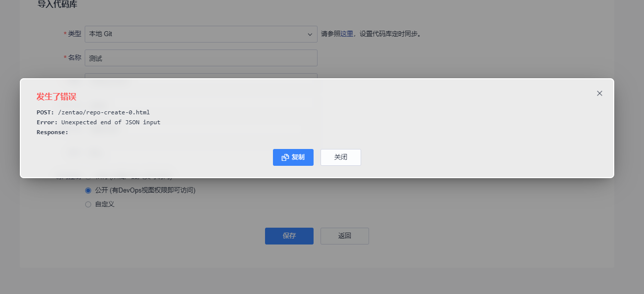Click the POST: /zentao/repo-create-0.html line

click(93, 112)
